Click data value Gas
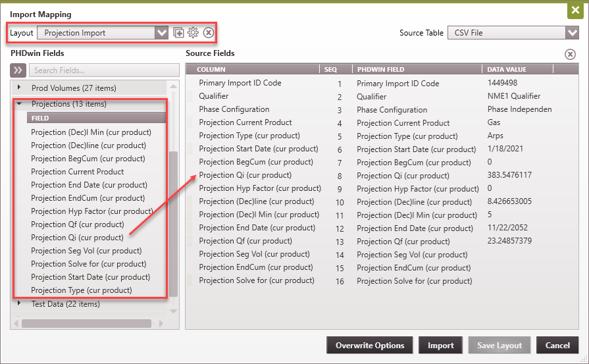Screen dimensions: 589x364 click(x=494, y=122)
